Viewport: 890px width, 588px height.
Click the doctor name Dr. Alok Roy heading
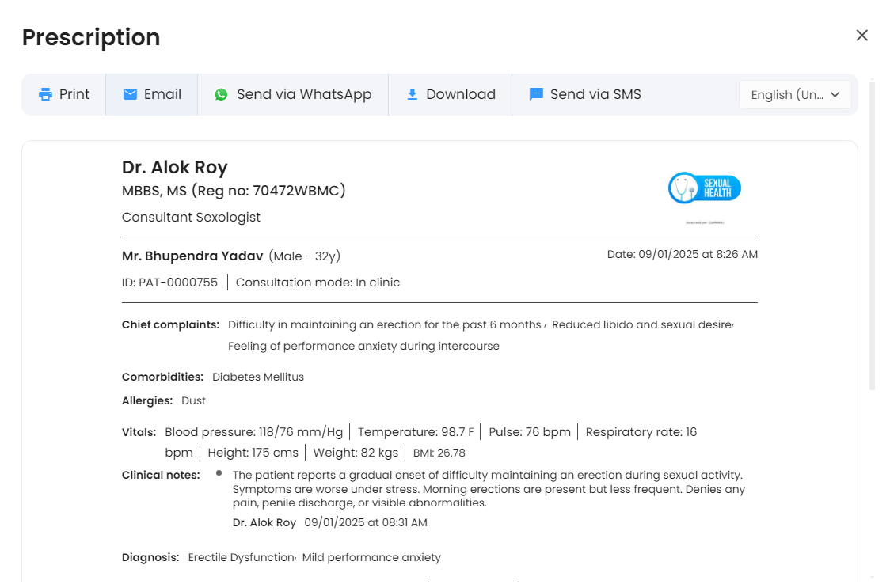pyautogui.click(x=175, y=167)
